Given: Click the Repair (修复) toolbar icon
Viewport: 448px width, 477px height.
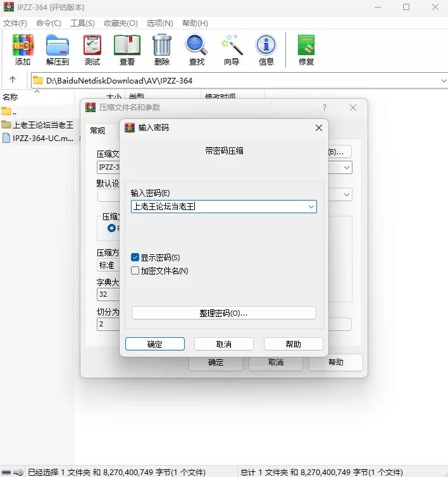Looking at the screenshot, I should coord(306,50).
